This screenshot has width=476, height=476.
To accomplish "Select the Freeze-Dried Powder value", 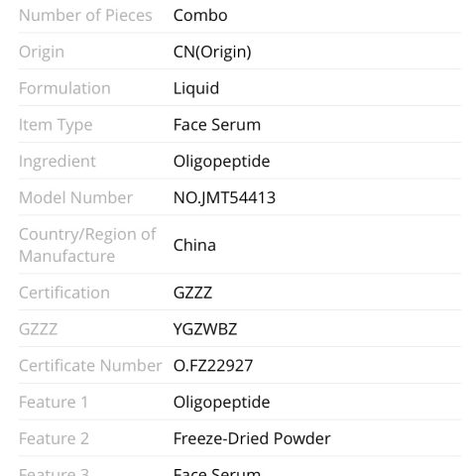I will tap(252, 438).
